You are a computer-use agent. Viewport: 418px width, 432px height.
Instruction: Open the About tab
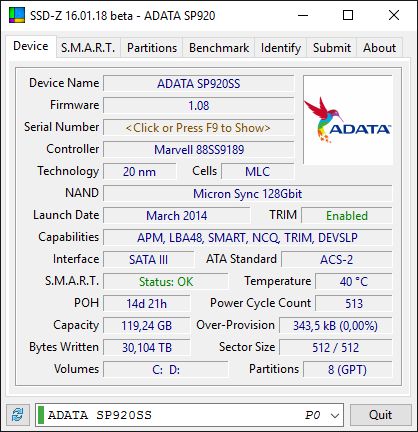pos(380,48)
